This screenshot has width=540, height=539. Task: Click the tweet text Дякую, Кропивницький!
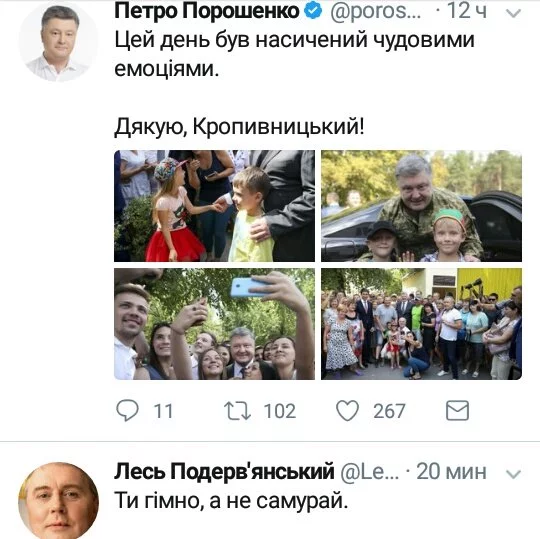pos(239,127)
